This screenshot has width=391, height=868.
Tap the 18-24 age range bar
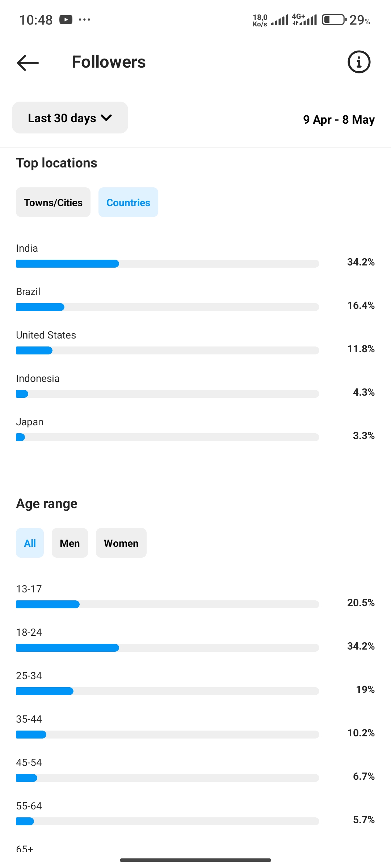pos(167,648)
